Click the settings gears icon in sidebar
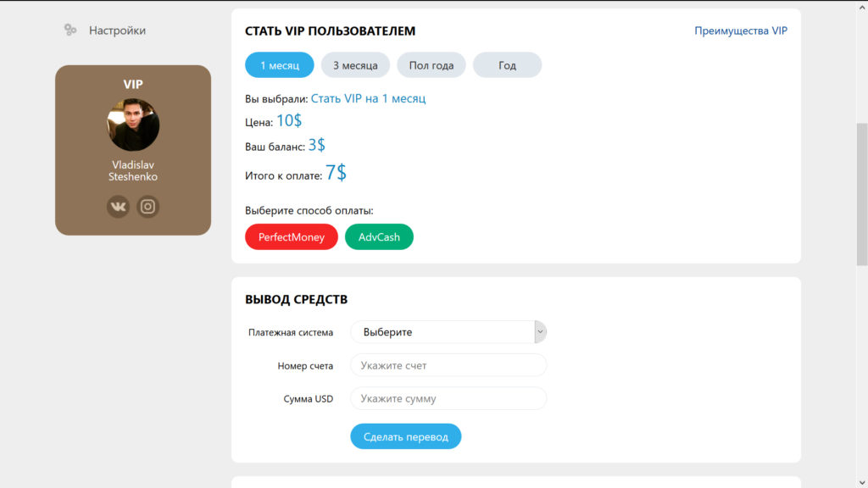Image resolution: width=868 pixels, height=488 pixels. point(70,30)
